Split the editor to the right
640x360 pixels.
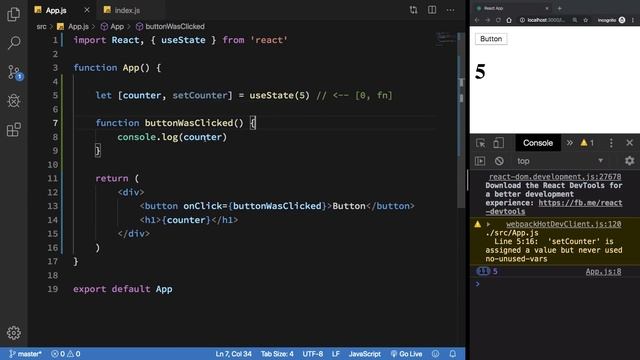click(x=432, y=10)
